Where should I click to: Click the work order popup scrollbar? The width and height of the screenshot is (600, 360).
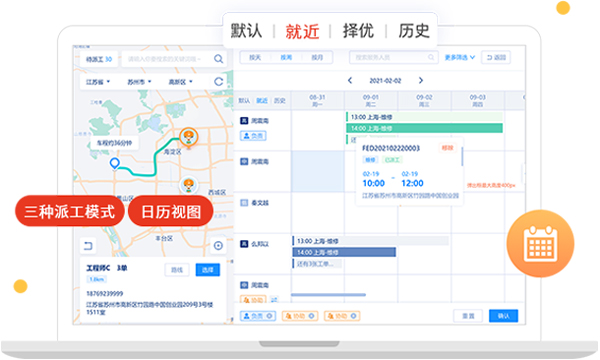462,156
